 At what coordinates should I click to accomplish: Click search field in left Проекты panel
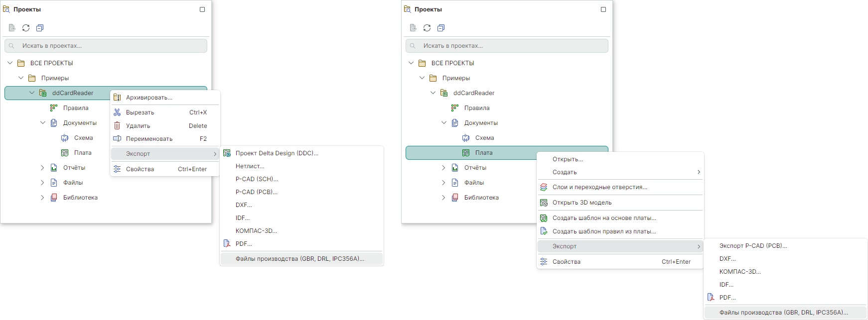coord(106,46)
